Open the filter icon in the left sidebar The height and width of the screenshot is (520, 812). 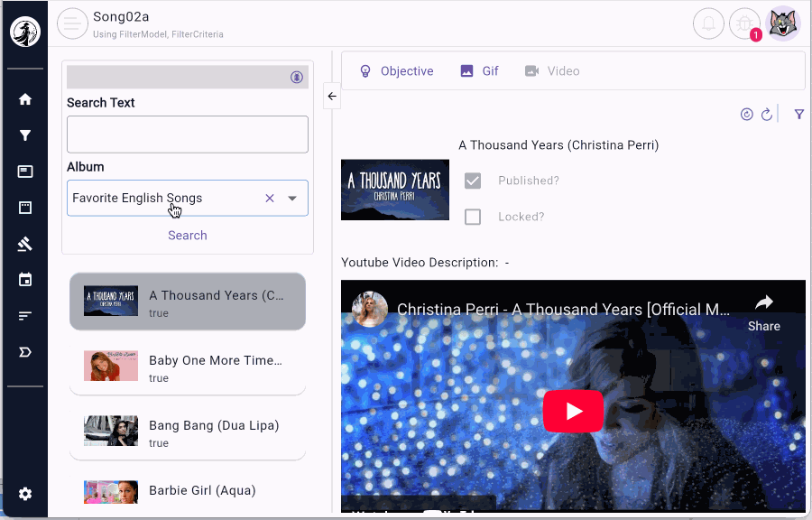coord(25,135)
